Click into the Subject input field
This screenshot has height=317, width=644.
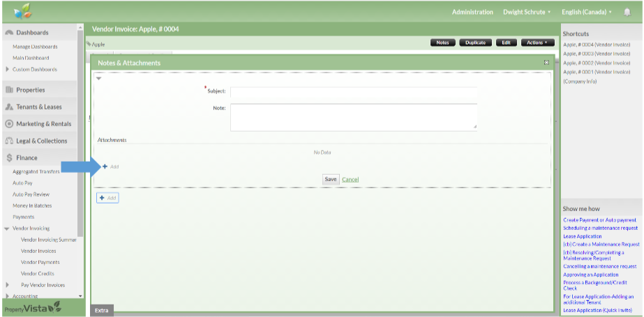tap(354, 92)
